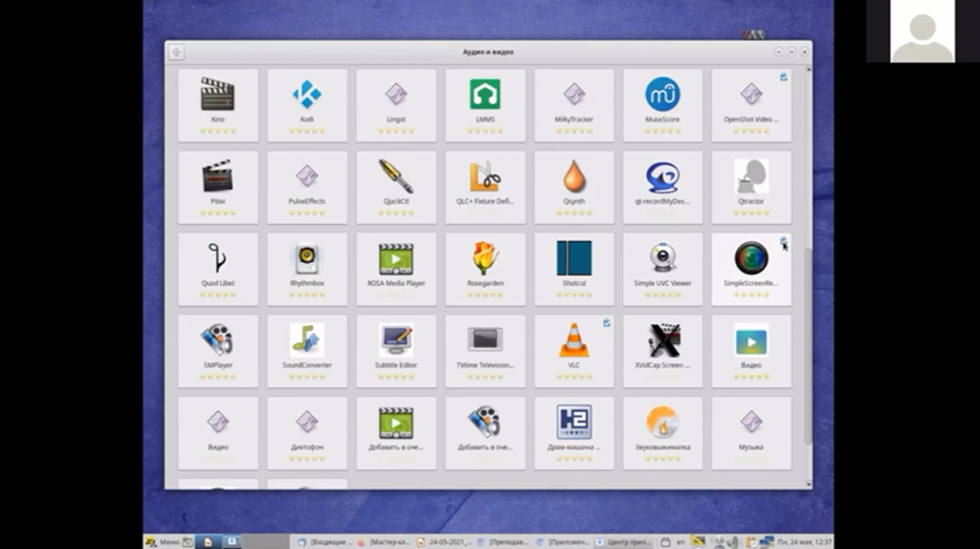This screenshot has height=549, width=980.
Task: Select the Rosegarden app tile
Action: tap(485, 269)
